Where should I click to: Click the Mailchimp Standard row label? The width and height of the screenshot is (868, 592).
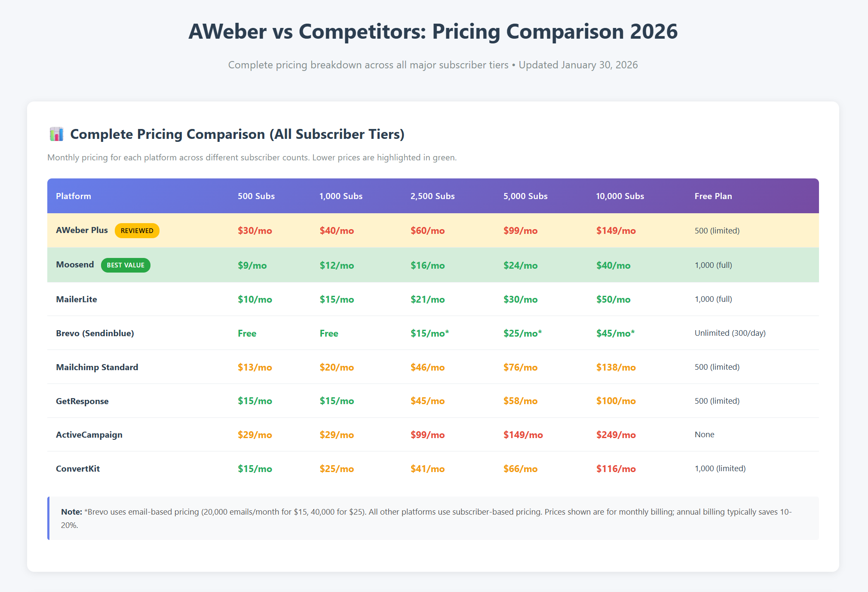click(x=97, y=367)
